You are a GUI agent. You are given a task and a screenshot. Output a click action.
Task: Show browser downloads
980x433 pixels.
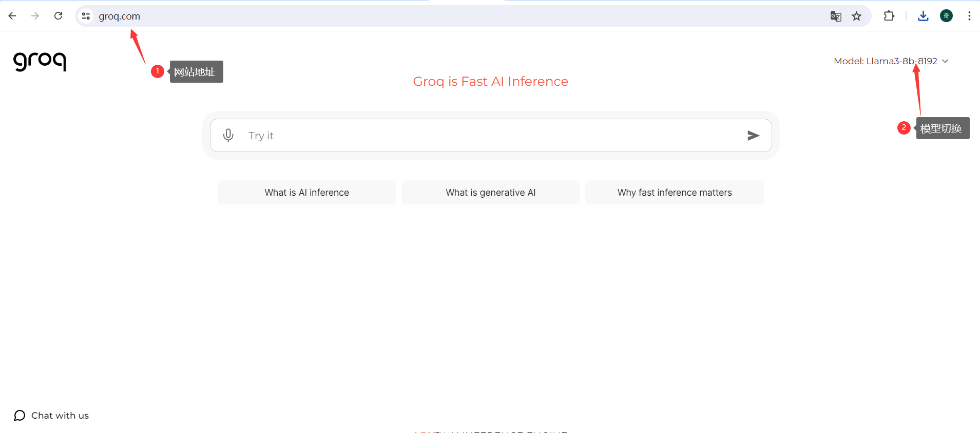pyautogui.click(x=923, y=16)
